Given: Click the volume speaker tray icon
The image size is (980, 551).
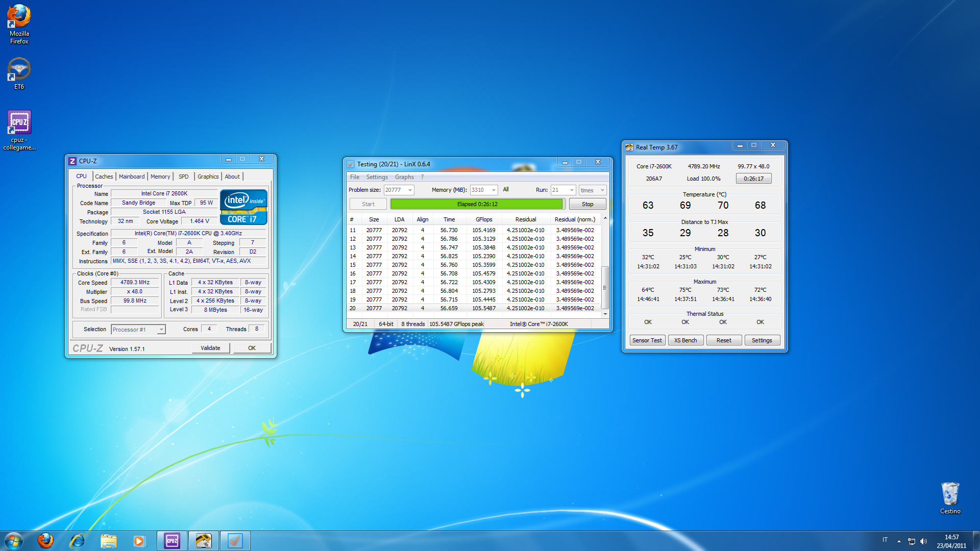Looking at the screenshot, I should tap(923, 541).
